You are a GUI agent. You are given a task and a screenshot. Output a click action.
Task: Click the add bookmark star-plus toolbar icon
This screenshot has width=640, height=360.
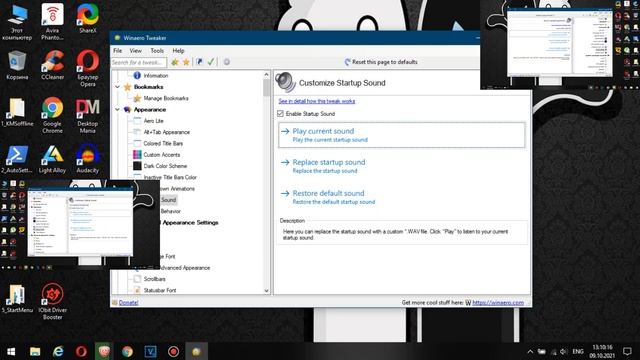175,62
